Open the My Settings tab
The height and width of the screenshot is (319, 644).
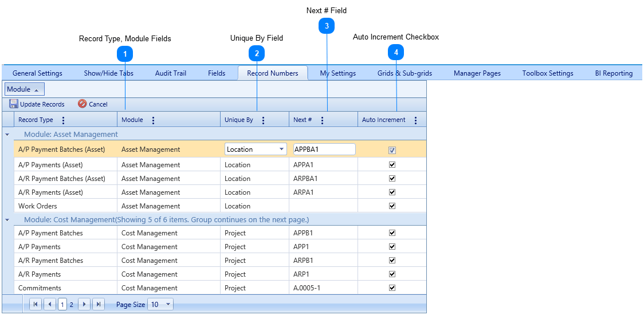point(337,73)
